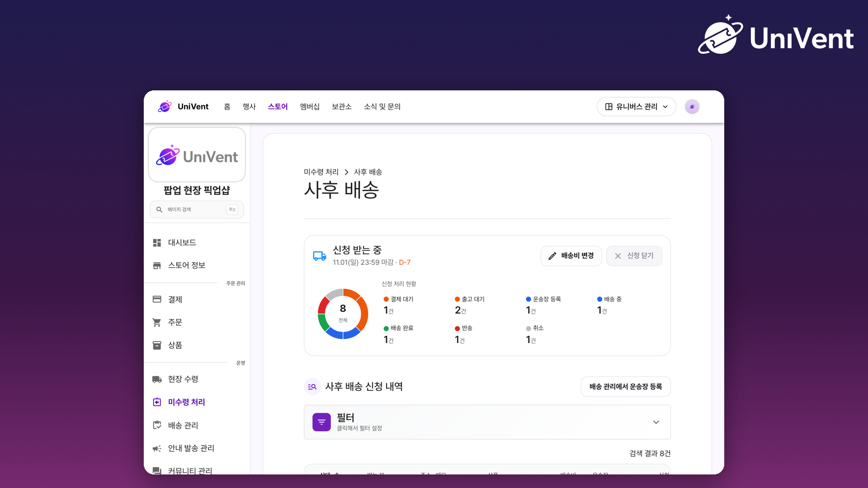This screenshot has width=868, height=488.
Task: Click the 출고 대기 2건 status
Action: tap(469, 305)
